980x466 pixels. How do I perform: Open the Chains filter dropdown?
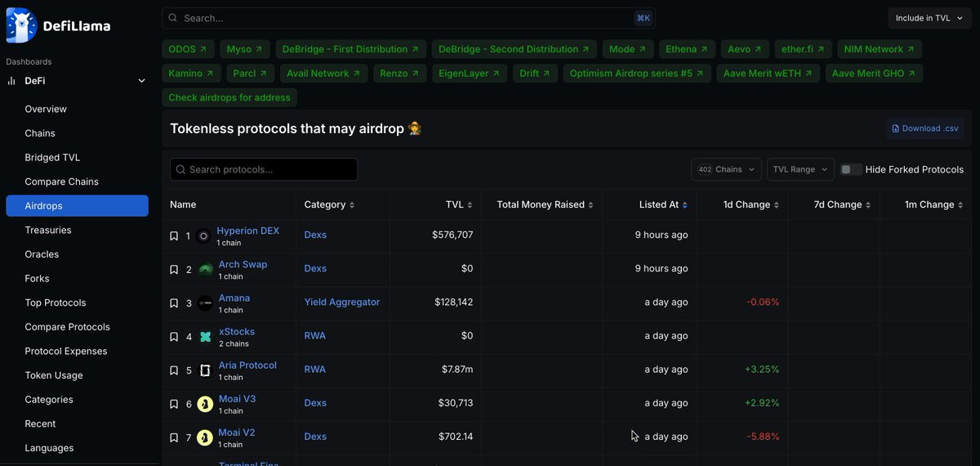click(x=726, y=169)
